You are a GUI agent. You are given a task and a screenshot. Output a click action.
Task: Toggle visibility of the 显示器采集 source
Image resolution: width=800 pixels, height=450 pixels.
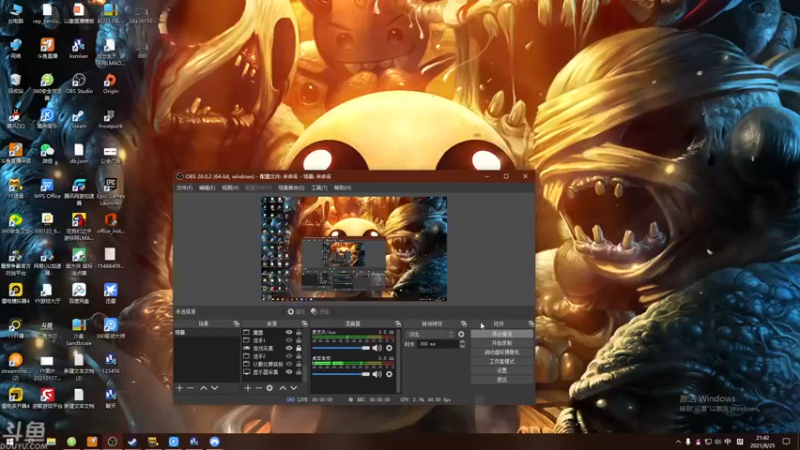coord(289,372)
